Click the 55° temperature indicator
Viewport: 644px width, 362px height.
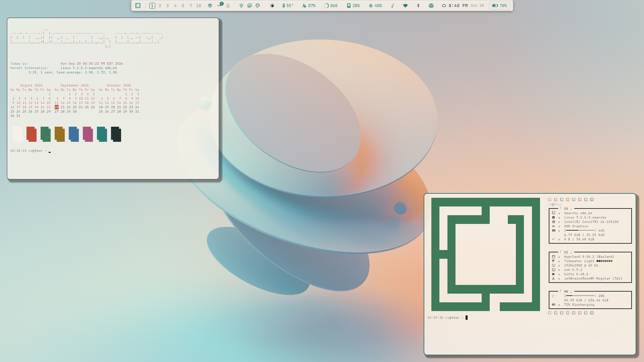(x=288, y=6)
